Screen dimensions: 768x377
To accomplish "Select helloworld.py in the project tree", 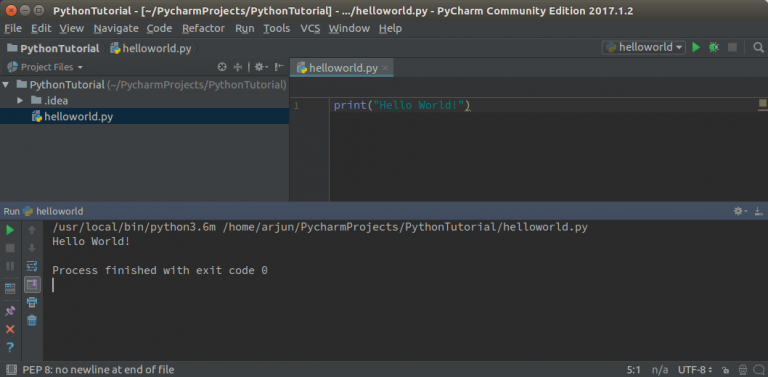I will tap(78, 117).
